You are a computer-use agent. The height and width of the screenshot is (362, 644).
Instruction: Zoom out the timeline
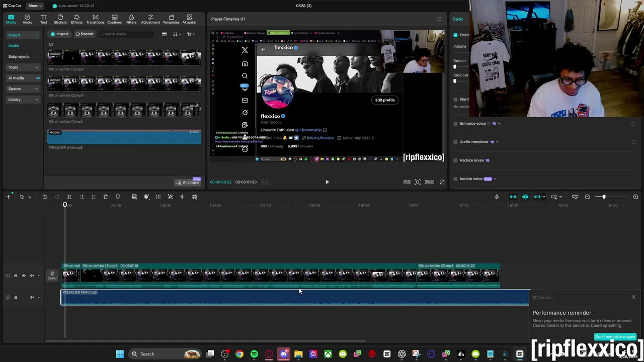587,197
